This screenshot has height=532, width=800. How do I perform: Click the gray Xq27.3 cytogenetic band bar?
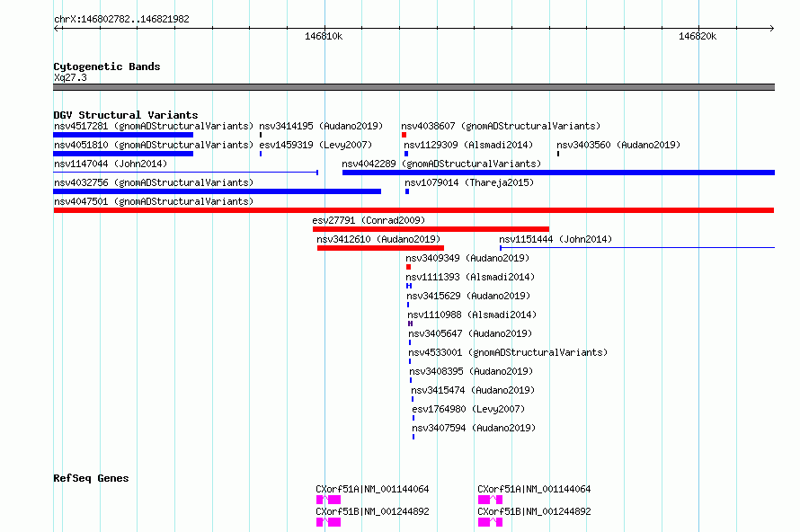click(x=413, y=87)
